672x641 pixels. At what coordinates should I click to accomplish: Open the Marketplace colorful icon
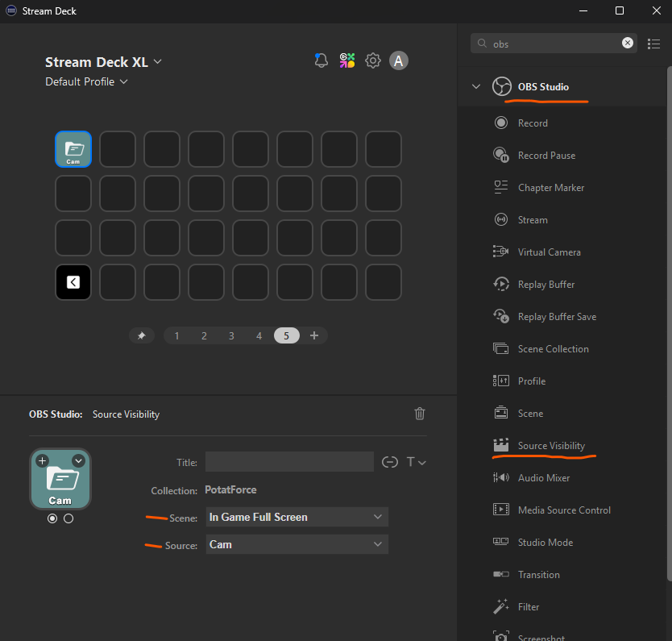click(x=347, y=60)
